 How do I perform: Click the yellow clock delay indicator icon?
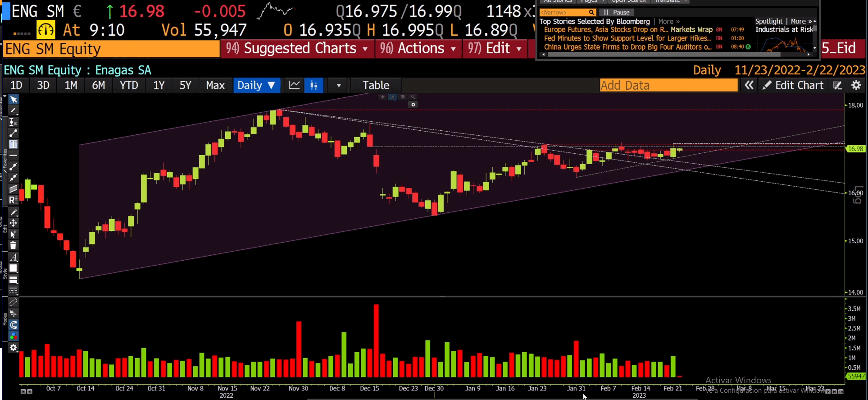[45, 30]
